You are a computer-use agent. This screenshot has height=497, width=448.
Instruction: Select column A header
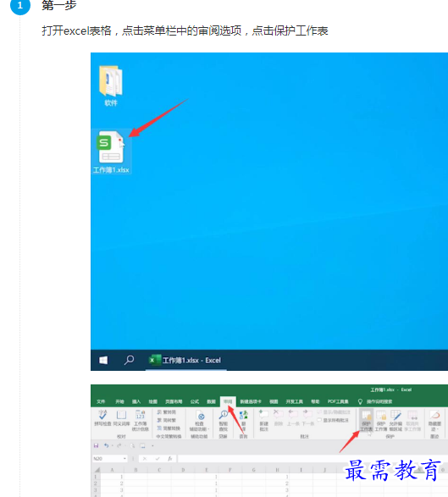click(112, 470)
